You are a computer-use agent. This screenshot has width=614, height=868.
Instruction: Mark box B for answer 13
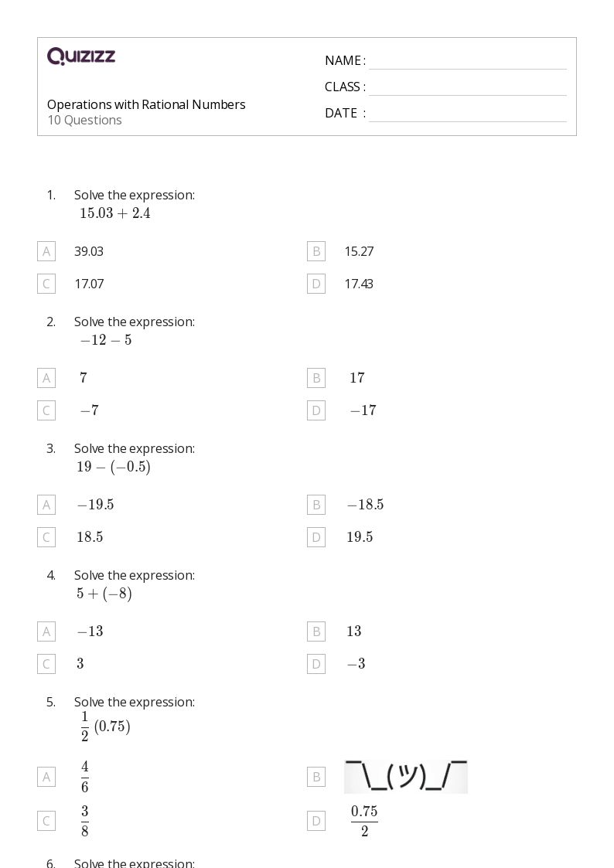[x=316, y=631]
